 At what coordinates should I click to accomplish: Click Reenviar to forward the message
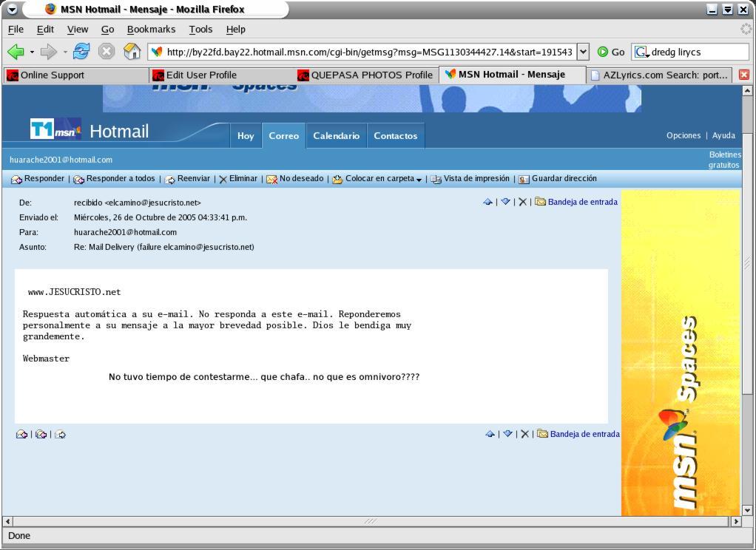pos(188,179)
